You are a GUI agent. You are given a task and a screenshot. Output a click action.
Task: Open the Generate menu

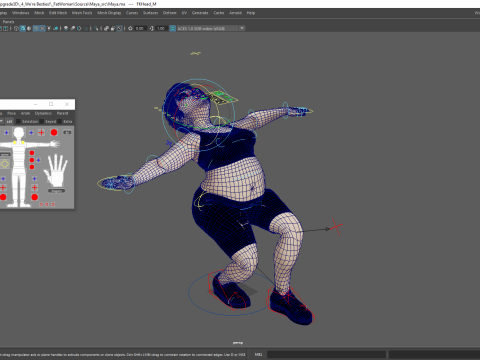point(200,13)
